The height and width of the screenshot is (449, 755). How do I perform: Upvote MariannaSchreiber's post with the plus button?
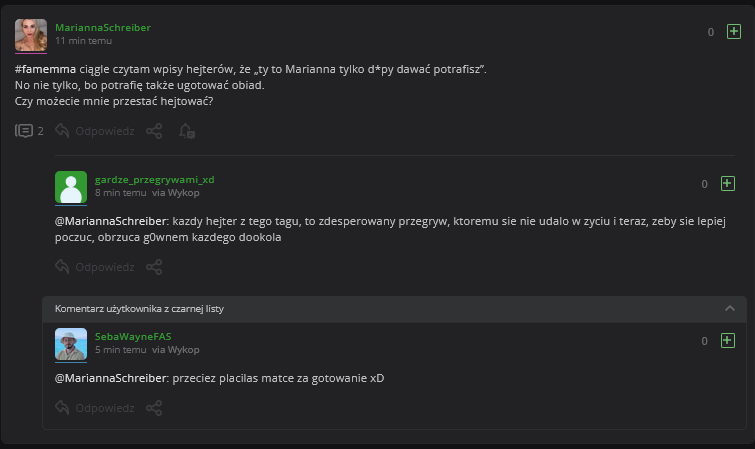[x=734, y=32]
